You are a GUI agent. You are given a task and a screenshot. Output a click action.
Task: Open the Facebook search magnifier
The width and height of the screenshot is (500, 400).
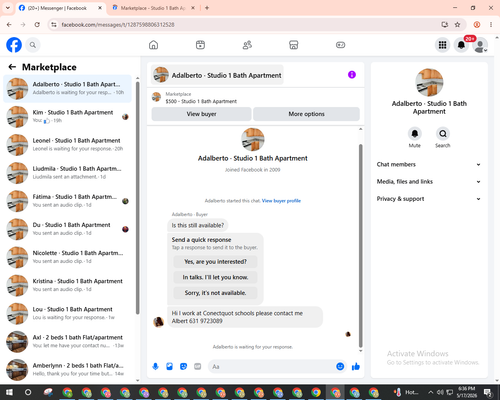tap(33, 45)
